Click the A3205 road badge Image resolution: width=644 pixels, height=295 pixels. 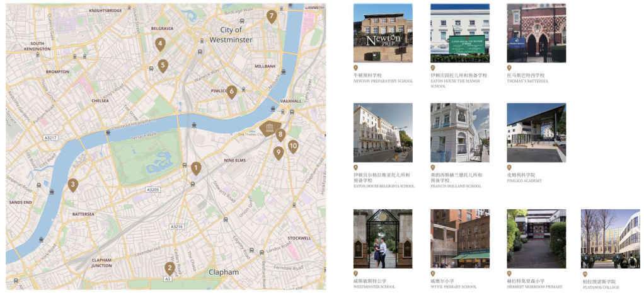click(x=152, y=190)
